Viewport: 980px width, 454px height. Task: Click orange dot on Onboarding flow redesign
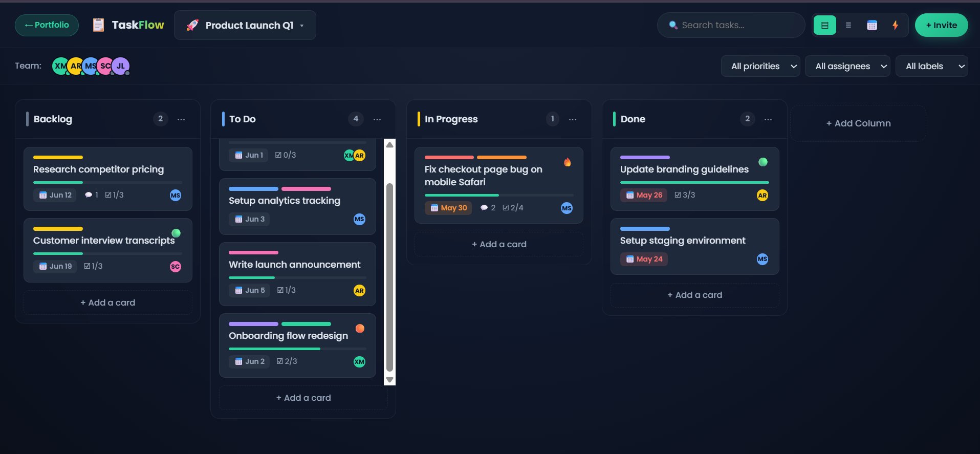tap(360, 328)
